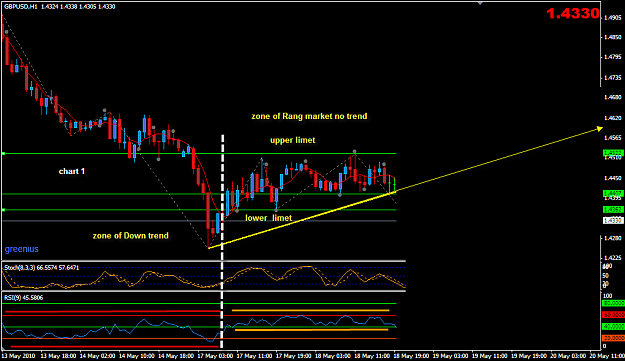
Task: Click the '17 May 19:00' time axis label
Action: point(293,356)
